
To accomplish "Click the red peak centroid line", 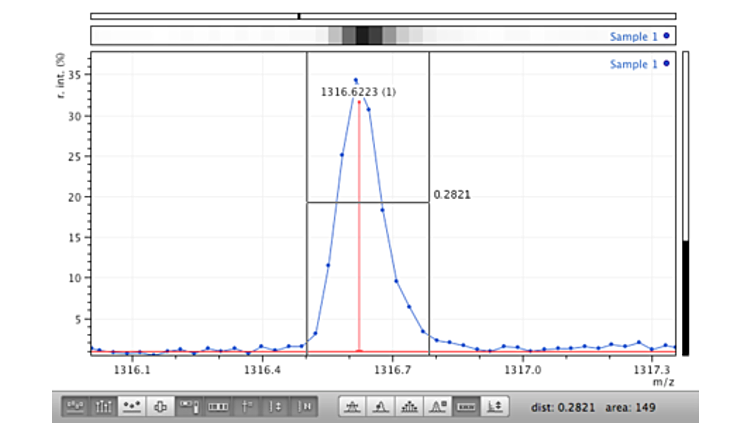I will (x=359, y=225).
